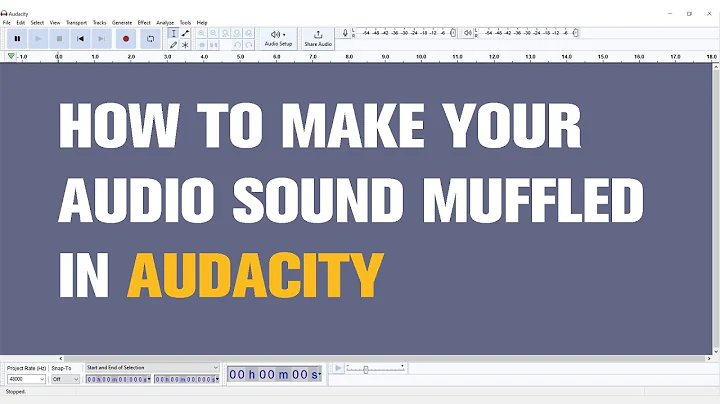Image resolution: width=720 pixels, height=404 pixels.
Task: Open the Project Rate 48000 dropdown
Action: tap(26, 379)
